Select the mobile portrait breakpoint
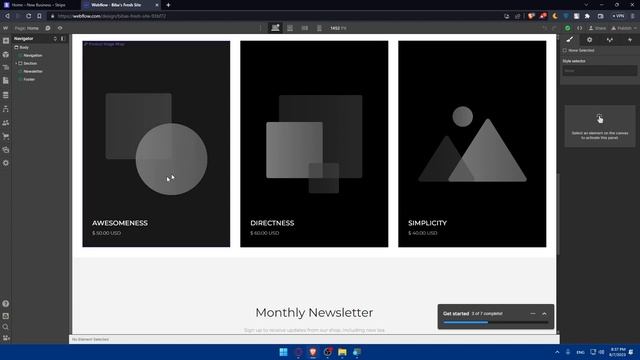The image size is (640, 360). tap(319, 28)
